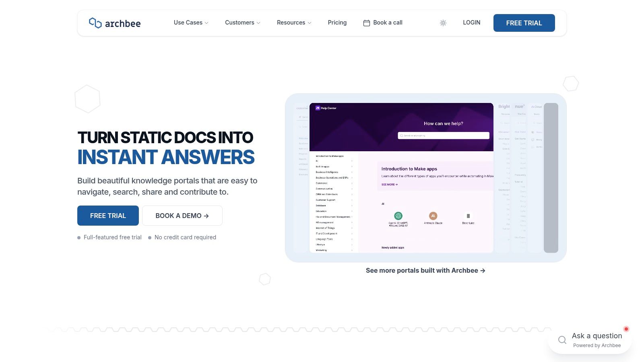
Task: Select the Anthropic Claude app icon
Action: pyautogui.click(x=433, y=216)
